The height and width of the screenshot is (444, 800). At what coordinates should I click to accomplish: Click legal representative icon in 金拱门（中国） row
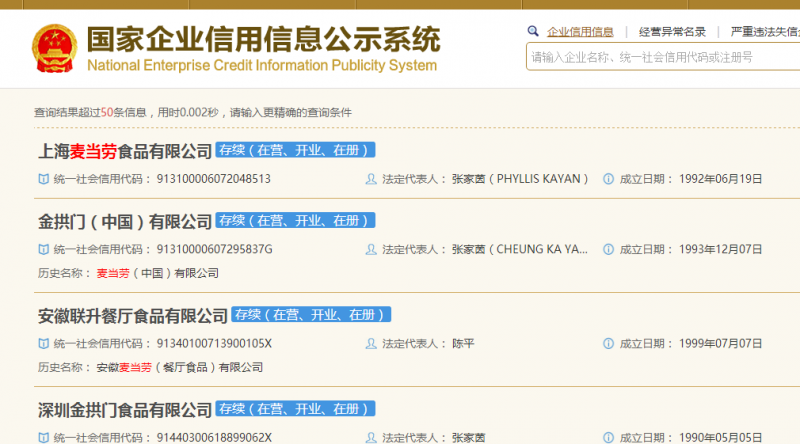point(371,249)
